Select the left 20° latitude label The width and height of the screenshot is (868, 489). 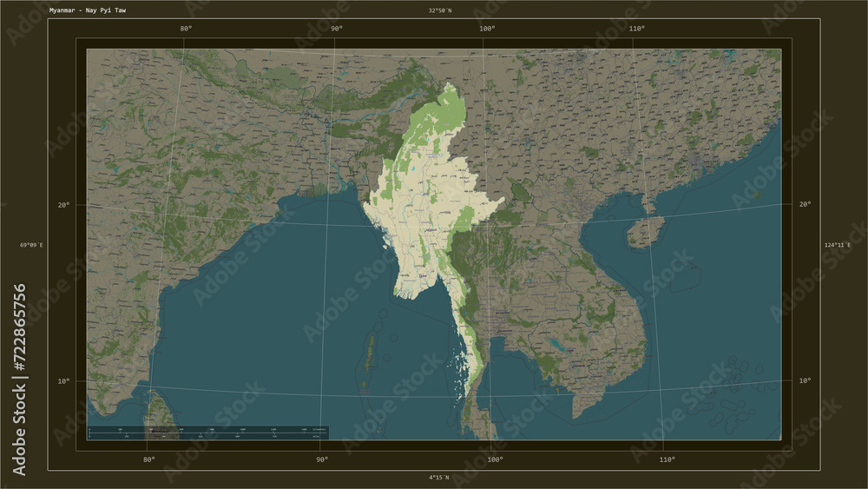(x=63, y=205)
